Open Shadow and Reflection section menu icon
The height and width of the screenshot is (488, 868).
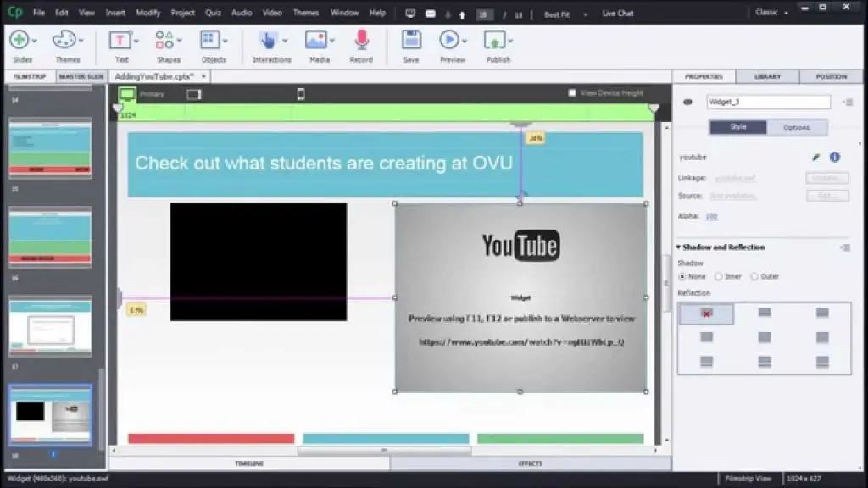click(845, 247)
